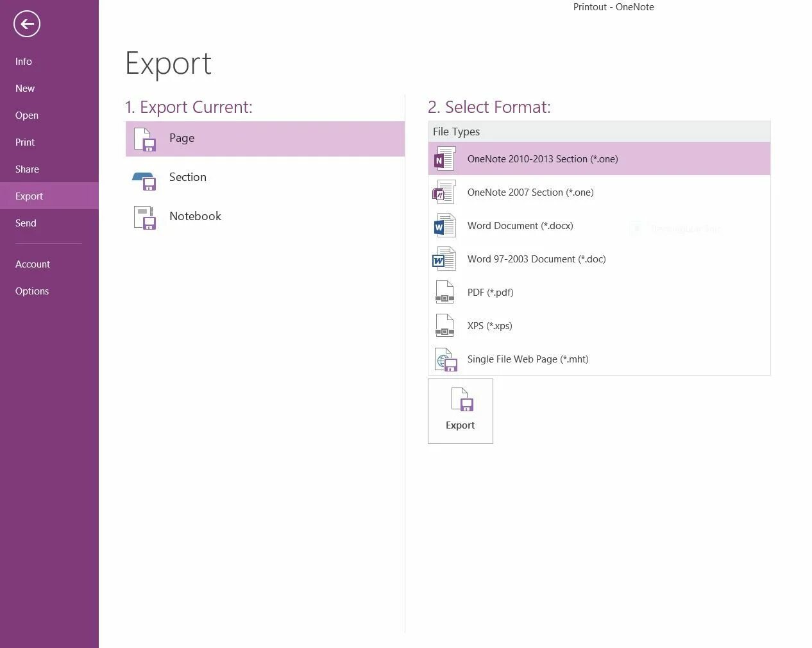Click the Section export icon
812x648 pixels.
[x=145, y=181]
